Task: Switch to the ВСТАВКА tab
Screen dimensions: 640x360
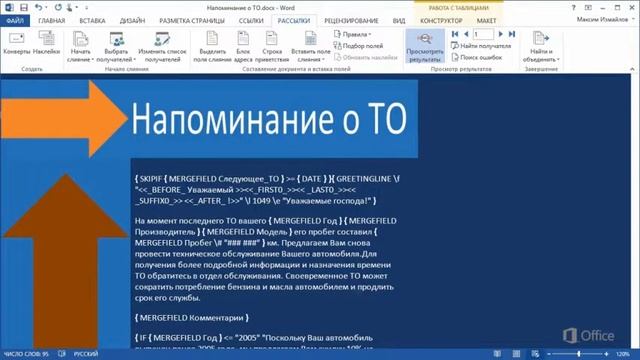Action: coord(92,20)
